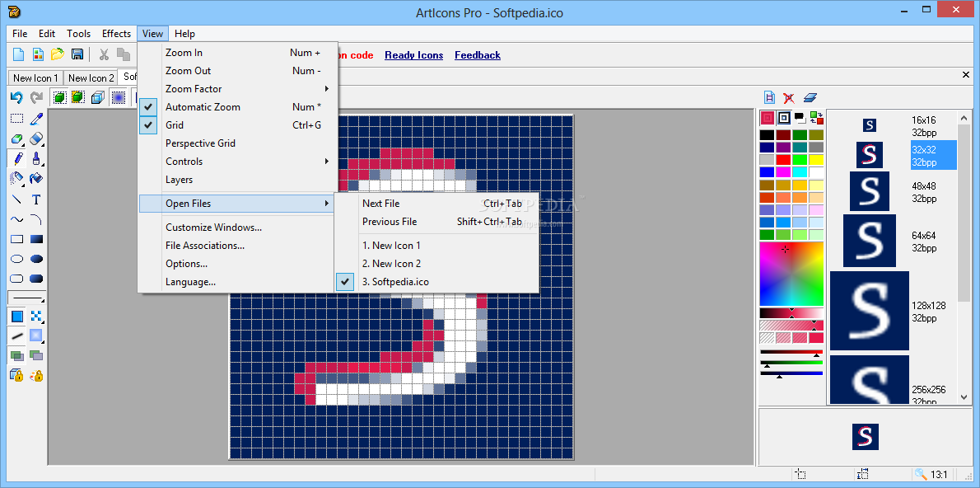Open the rounded eraser options tool
Viewport: 980px width, 488px height.
36,138
